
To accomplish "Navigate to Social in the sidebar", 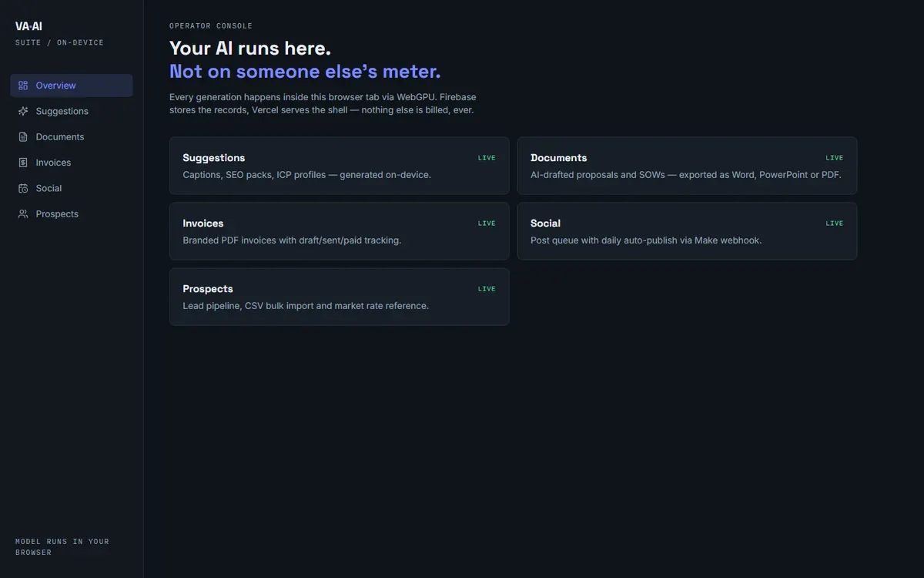I will [x=72, y=188].
